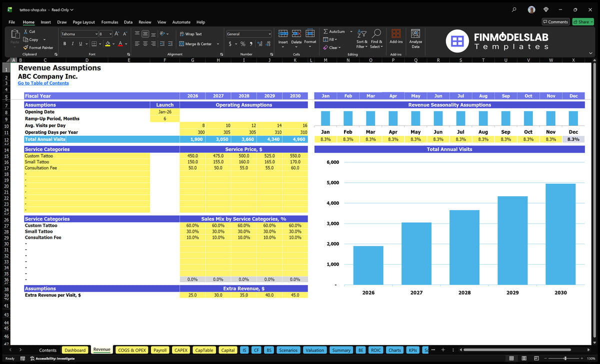Image resolution: width=600 pixels, height=364 pixels.
Task: Click the yellow fill color bucket
Action: pos(107,44)
